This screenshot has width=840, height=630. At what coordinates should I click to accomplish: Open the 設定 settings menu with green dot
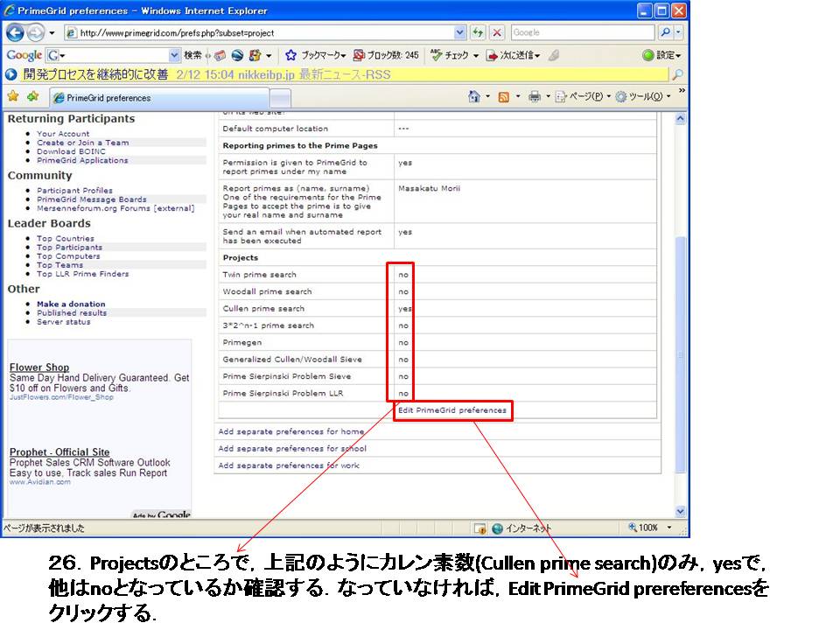click(x=661, y=55)
